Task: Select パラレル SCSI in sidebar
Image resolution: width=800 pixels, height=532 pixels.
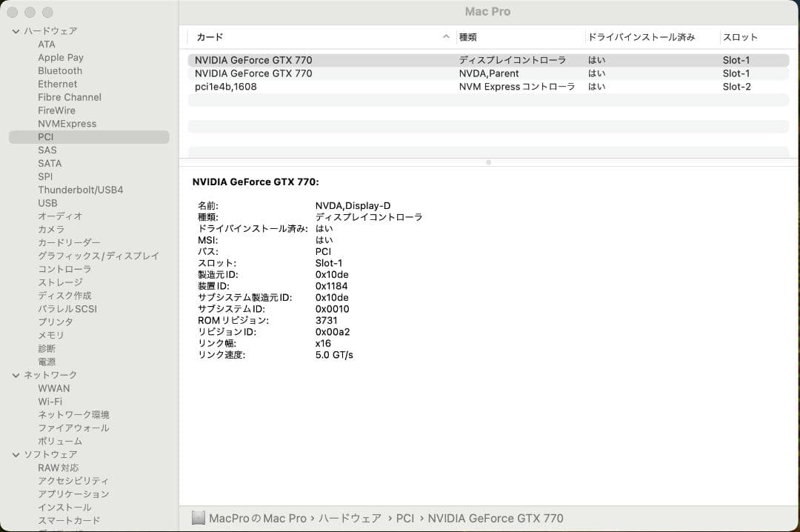Action: click(67, 309)
